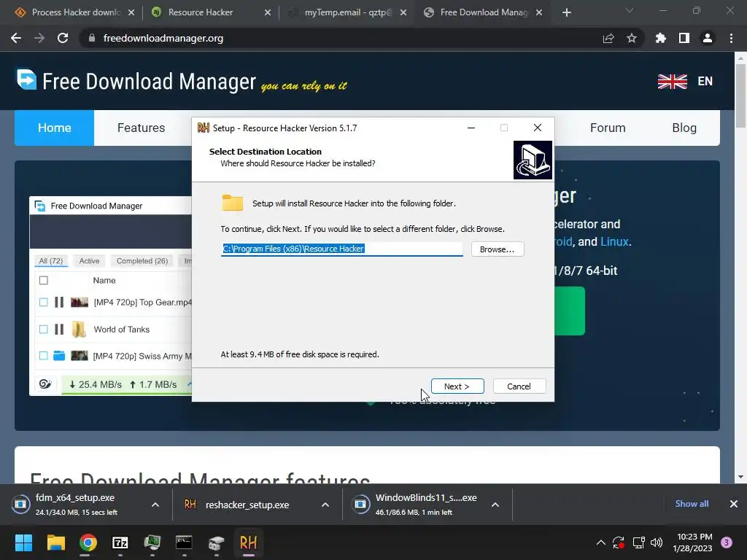Click the destination folder path field
747x560 pixels.
coord(341,249)
